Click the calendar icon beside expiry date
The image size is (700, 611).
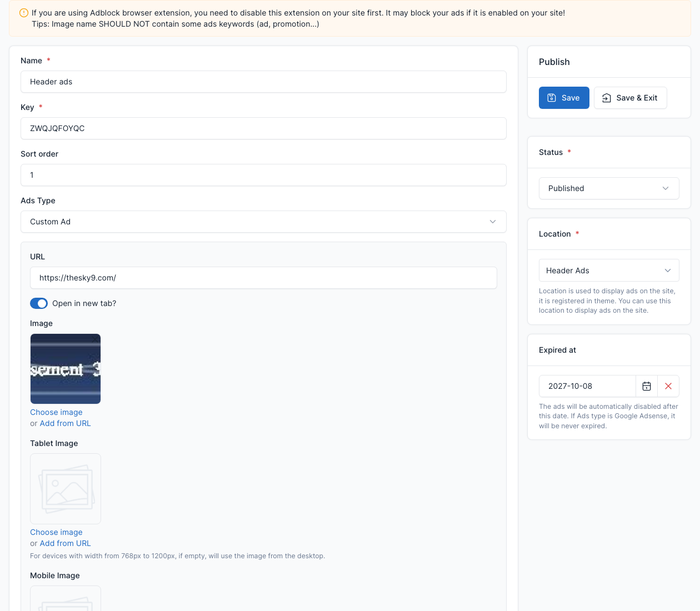(x=647, y=386)
